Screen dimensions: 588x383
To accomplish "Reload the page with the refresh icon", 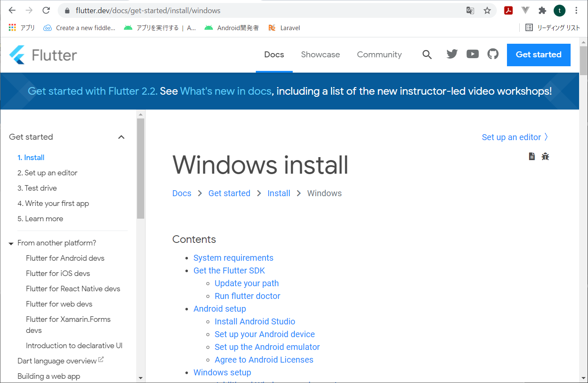I will [46, 10].
